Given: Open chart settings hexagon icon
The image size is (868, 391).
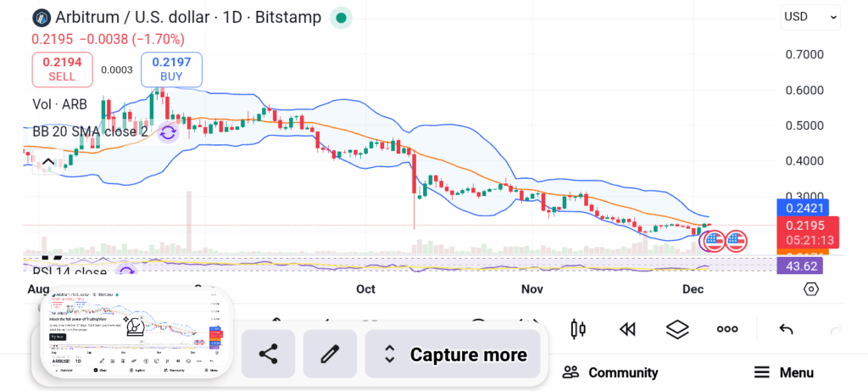Looking at the screenshot, I should coord(810,289).
